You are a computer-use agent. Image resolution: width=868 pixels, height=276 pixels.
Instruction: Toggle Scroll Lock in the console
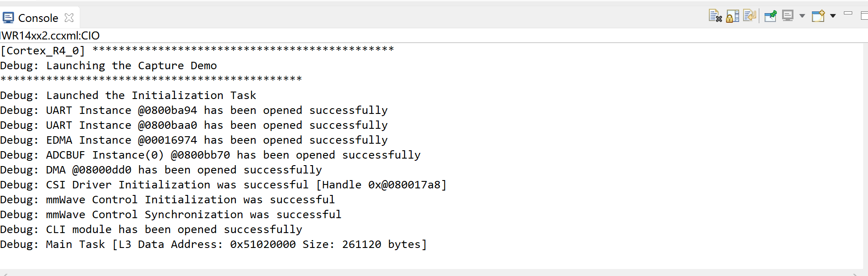tap(733, 16)
